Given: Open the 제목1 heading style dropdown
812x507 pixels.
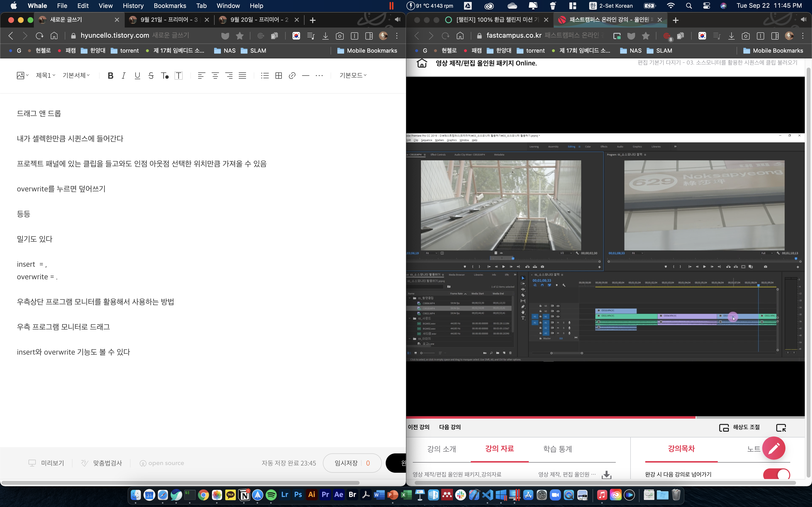Looking at the screenshot, I should [x=46, y=75].
